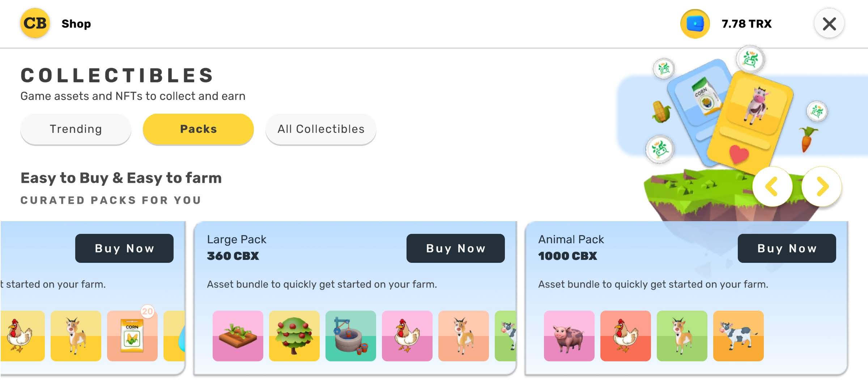Close the shop with X button

(x=829, y=24)
